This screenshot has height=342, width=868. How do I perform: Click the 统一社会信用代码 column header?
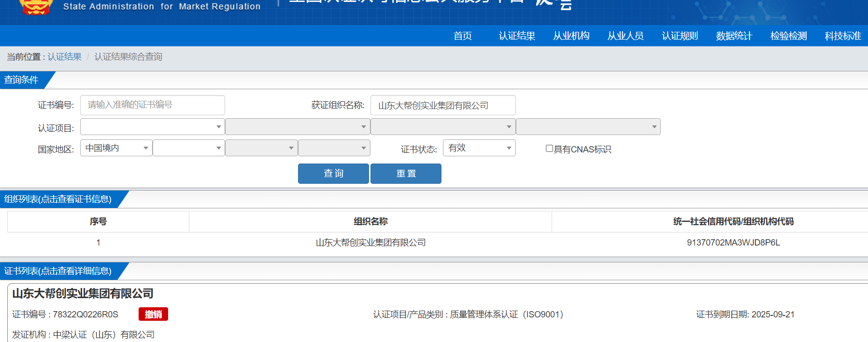click(733, 221)
